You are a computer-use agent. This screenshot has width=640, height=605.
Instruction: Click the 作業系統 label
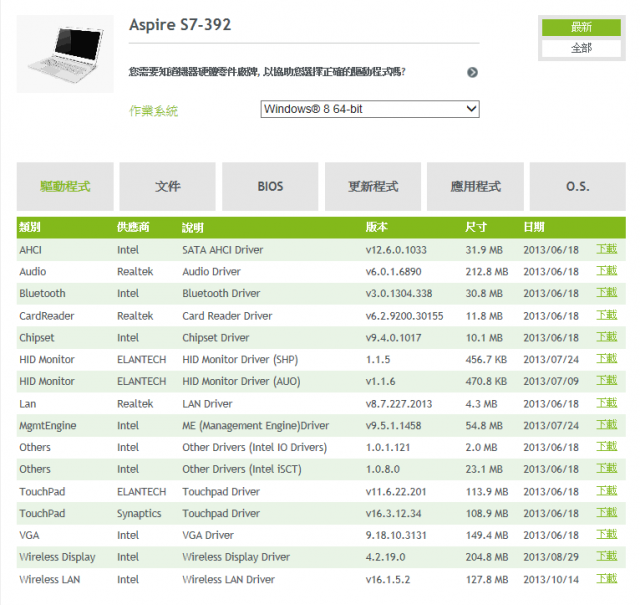[x=153, y=111]
